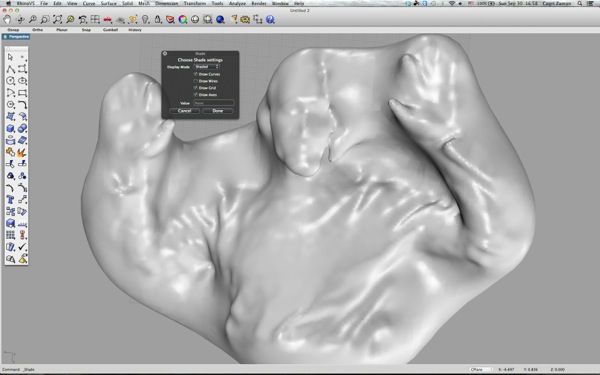This screenshot has height=375, width=600.
Task: Select the Rectangle tool in left palette
Action: tap(23, 93)
